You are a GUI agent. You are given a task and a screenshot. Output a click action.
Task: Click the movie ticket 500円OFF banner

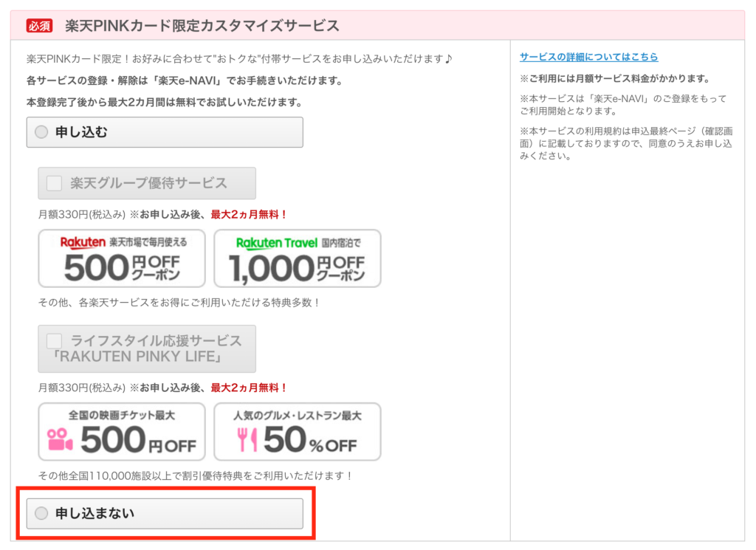pyautogui.click(x=122, y=432)
